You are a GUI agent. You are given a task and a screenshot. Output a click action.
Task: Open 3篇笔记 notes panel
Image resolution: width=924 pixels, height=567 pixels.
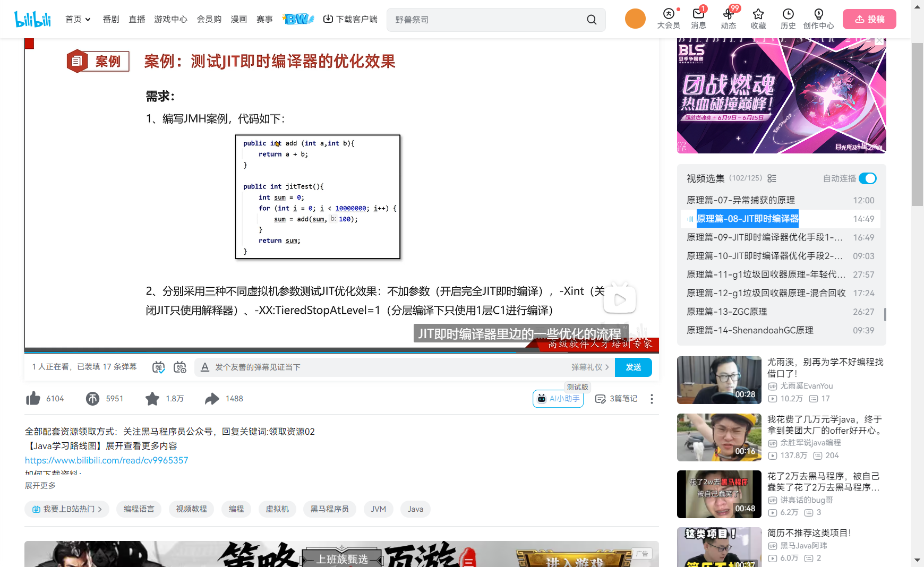[616, 399]
